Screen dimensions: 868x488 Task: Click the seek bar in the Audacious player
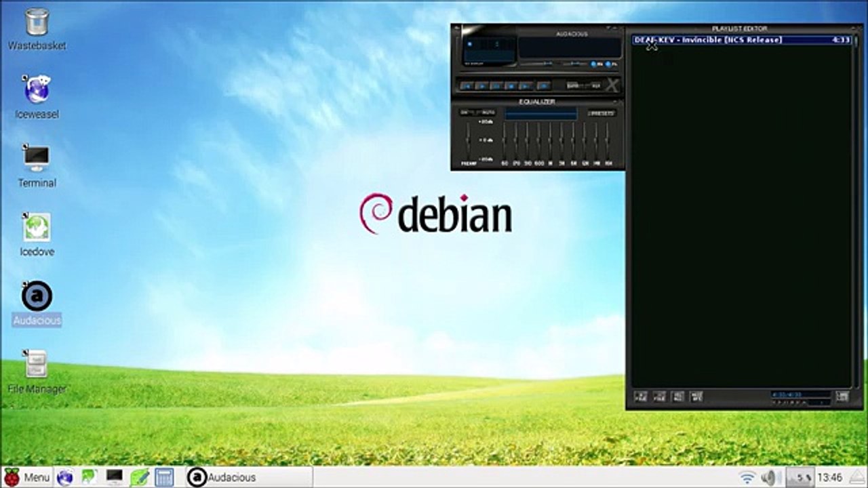point(539,74)
